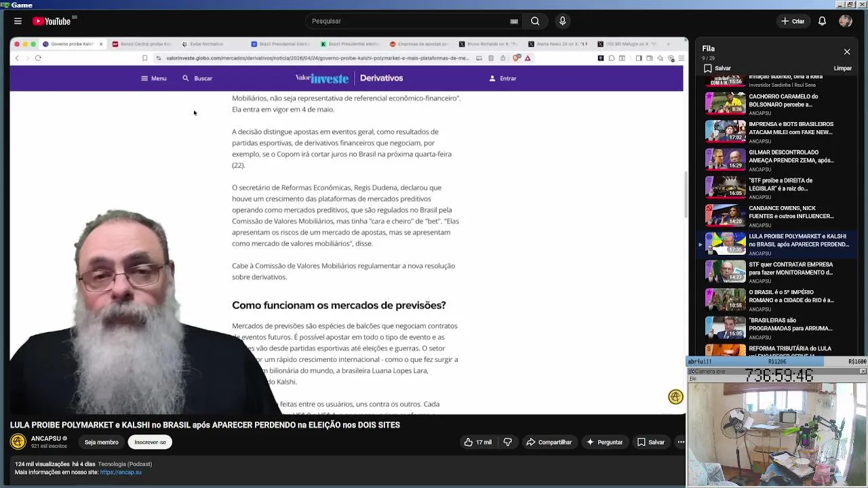Start voice search with microphone
Image resolution: width=868 pixels, height=488 pixels.
(562, 21)
